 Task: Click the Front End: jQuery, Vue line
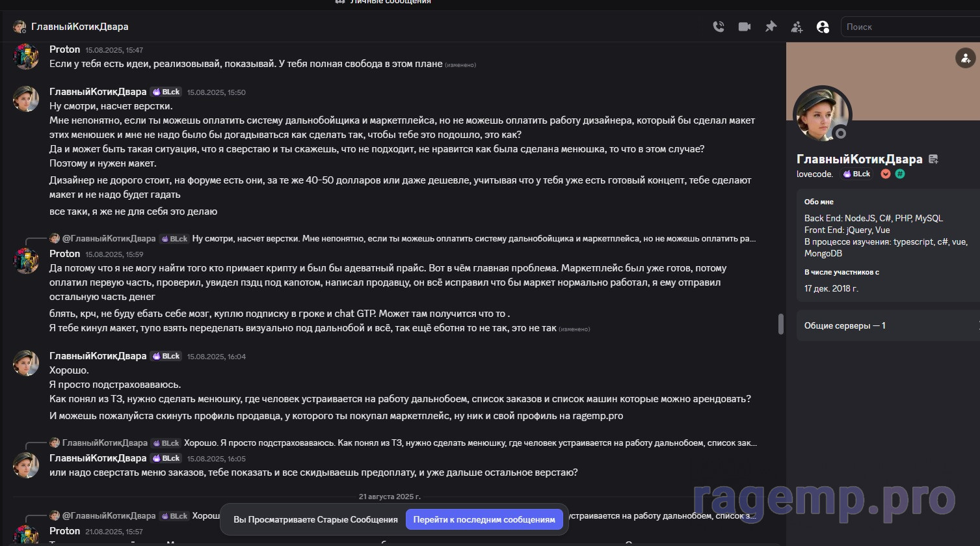[x=847, y=230]
